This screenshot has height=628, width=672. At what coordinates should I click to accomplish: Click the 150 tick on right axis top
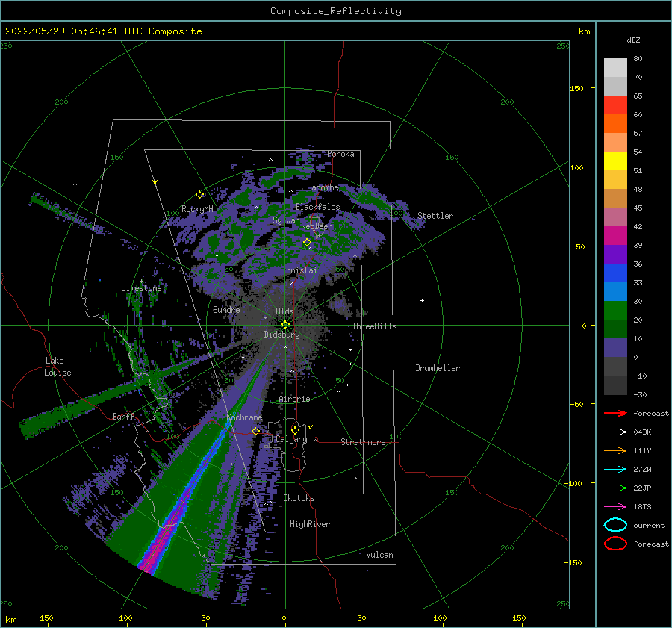[576, 88]
